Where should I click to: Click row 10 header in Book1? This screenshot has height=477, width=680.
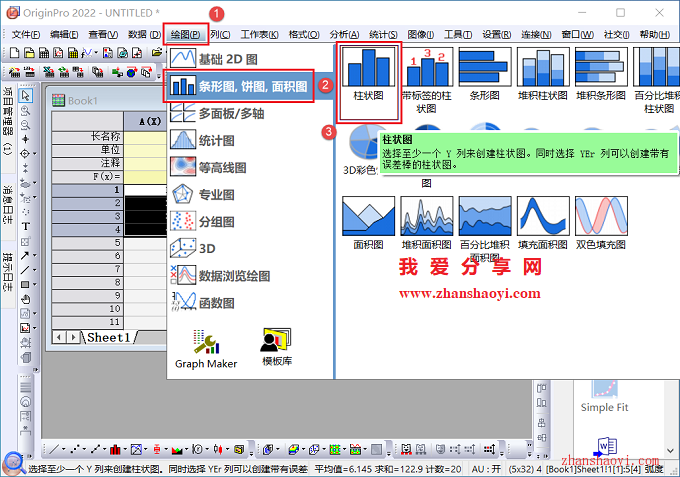(x=88, y=309)
